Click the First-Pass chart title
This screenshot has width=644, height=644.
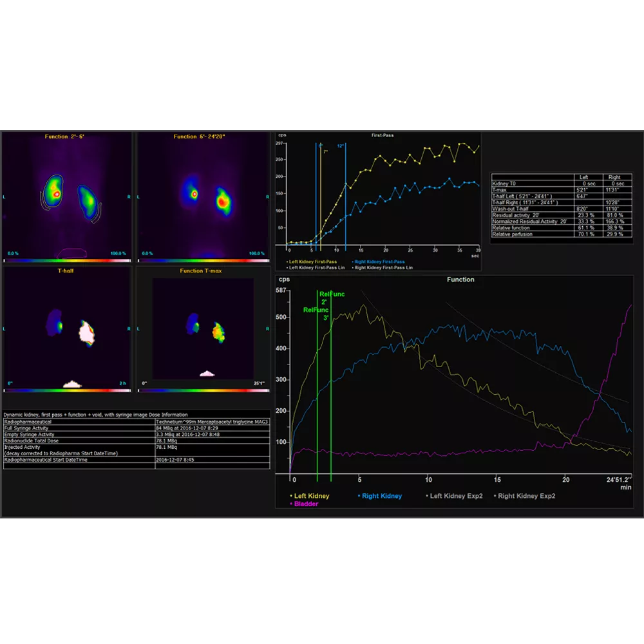click(383, 135)
